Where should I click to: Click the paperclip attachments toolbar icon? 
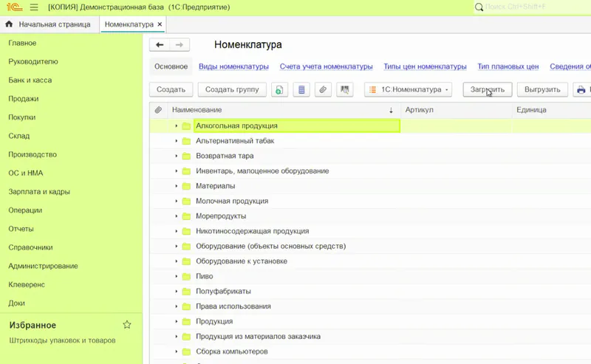click(322, 90)
